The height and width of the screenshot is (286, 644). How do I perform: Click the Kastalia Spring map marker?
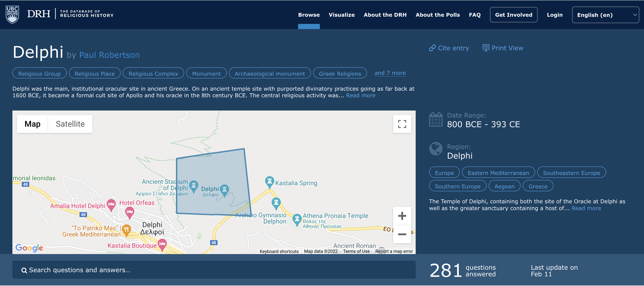[269, 181]
